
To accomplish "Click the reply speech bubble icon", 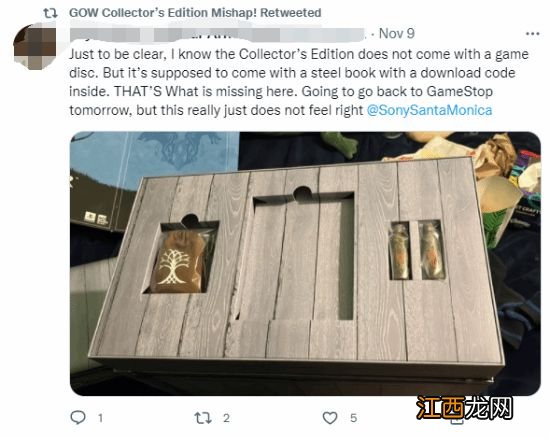I will (78, 417).
